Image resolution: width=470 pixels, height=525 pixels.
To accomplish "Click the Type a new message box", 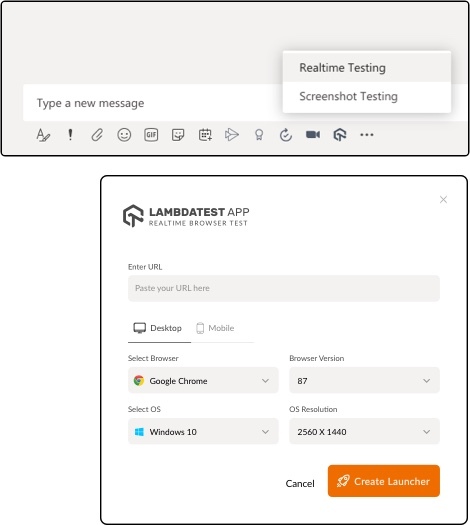I will pyautogui.click(x=152, y=103).
